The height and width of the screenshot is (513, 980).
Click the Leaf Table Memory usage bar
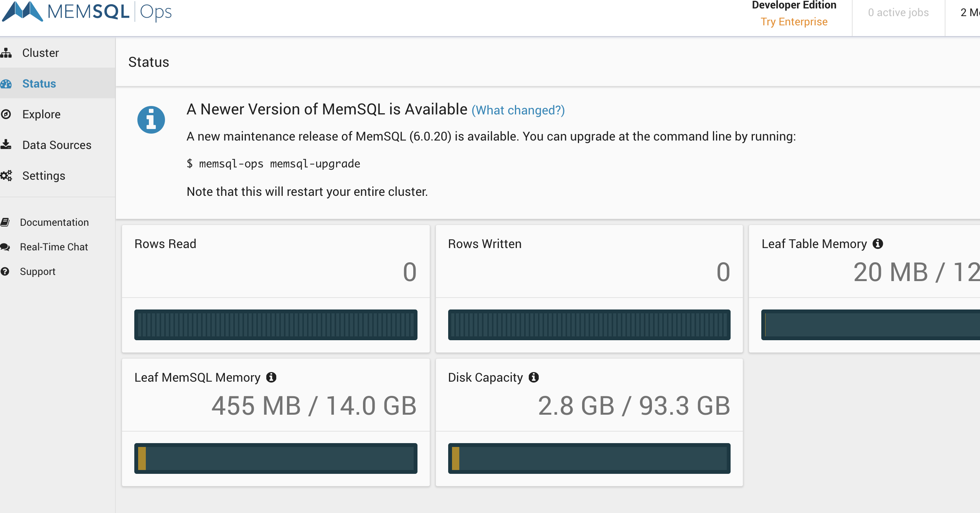click(x=870, y=324)
